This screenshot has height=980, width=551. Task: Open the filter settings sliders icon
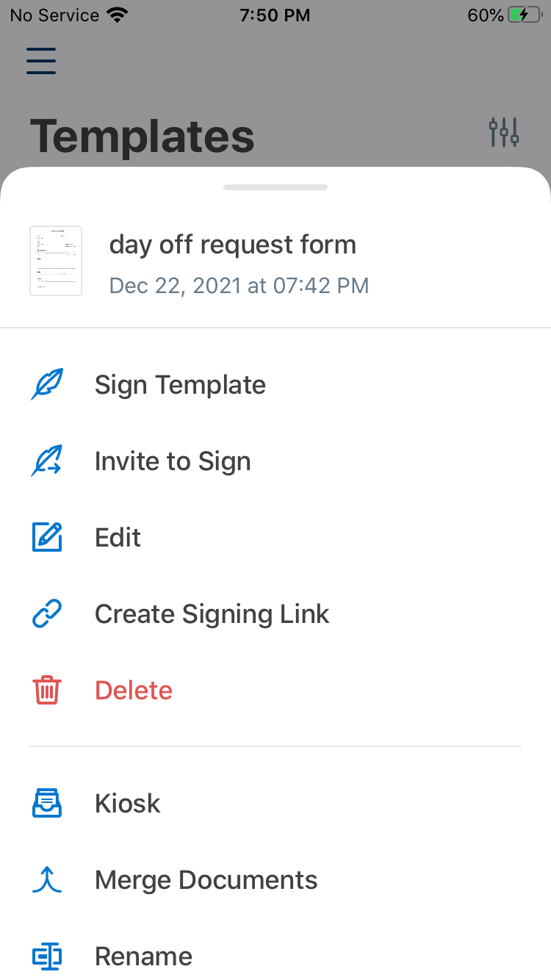[x=504, y=132]
